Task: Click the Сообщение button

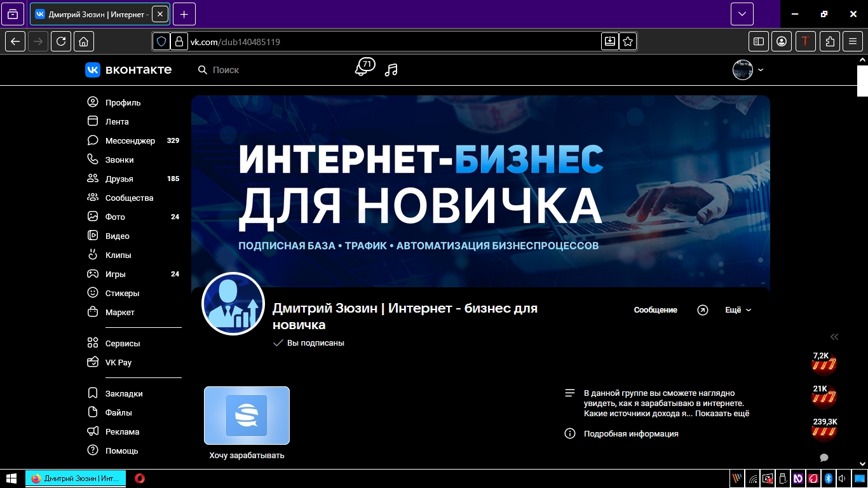Action: click(x=655, y=310)
